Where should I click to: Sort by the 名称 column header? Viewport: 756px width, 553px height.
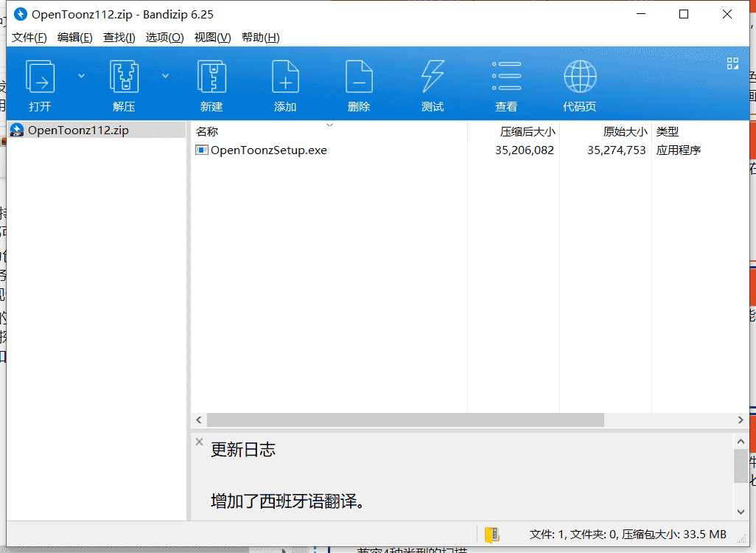pos(329,131)
